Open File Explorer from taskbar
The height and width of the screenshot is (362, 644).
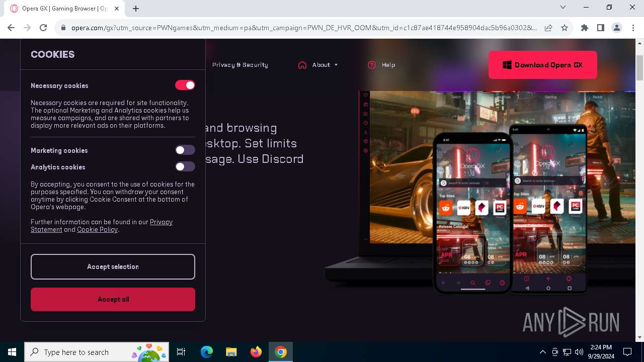tap(231, 352)
